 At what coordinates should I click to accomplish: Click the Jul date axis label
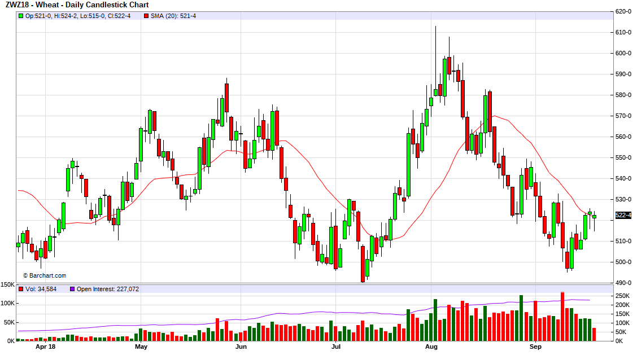pos(336,347)
